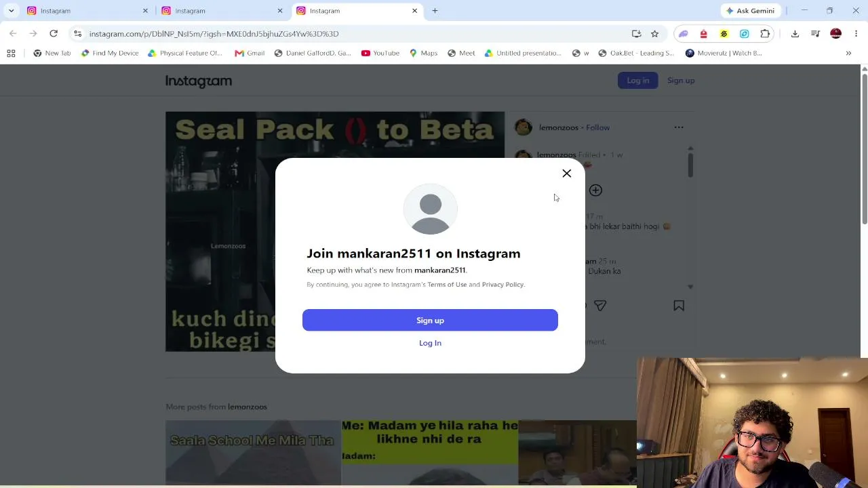Image resolution: width=868 pixels, height=488 pixels.
Task: Open the red extension icon
Action: (x=704, y=34)
